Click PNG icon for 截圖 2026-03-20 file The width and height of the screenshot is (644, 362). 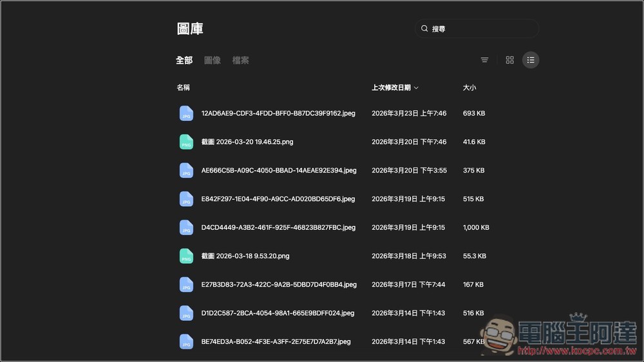pyautogui.click(x=186, y=142)
